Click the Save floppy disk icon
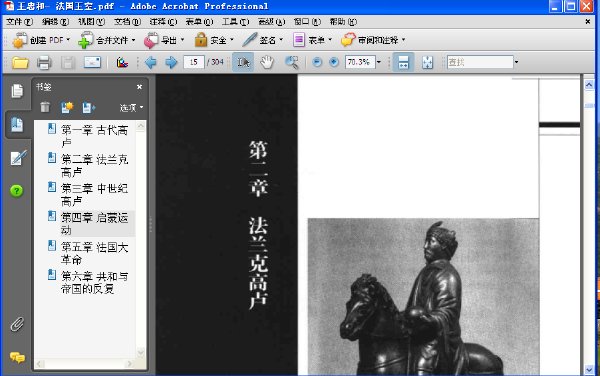This screenshot has height=376, width=600. [x=68, y=62]
